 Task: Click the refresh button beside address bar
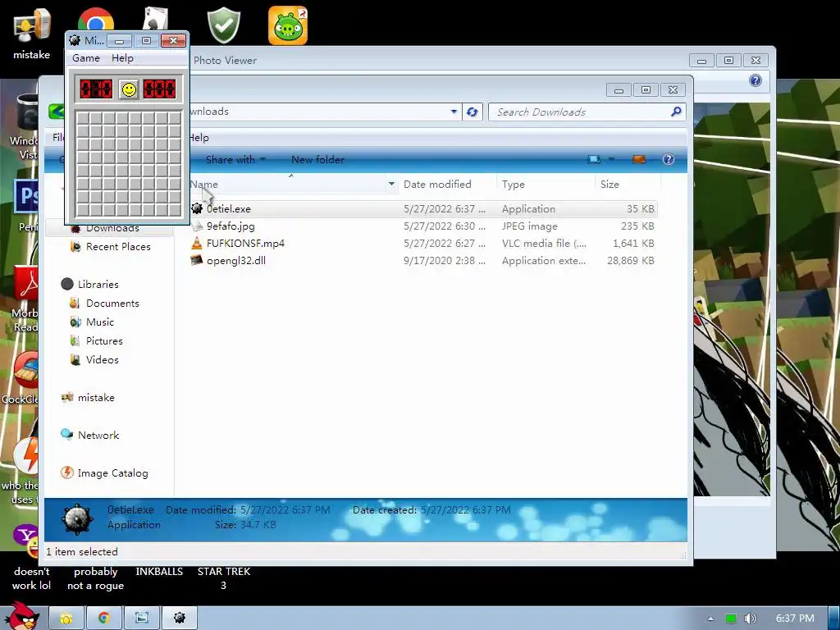472,112
